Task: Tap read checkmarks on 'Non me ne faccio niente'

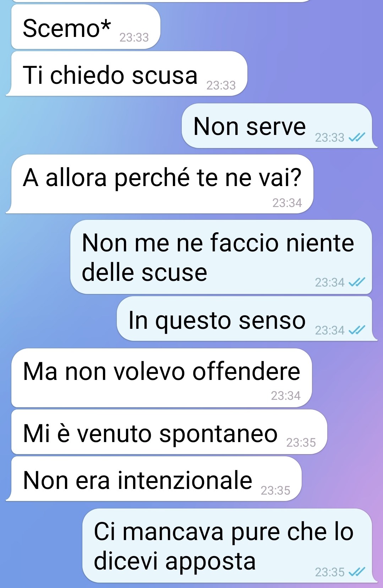Action: tap(357, 282)
